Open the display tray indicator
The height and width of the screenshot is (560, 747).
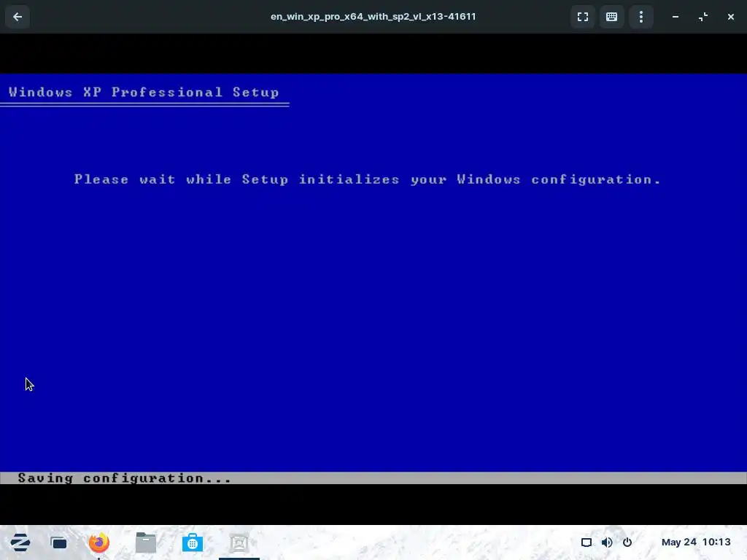tap(587, 542)
